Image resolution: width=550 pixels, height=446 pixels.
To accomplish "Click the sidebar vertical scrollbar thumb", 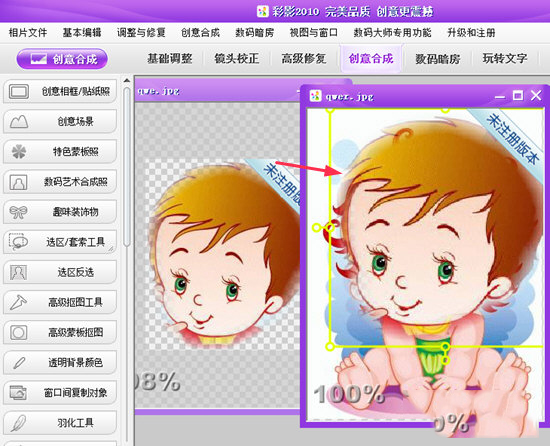I will [x=127, y=167].
